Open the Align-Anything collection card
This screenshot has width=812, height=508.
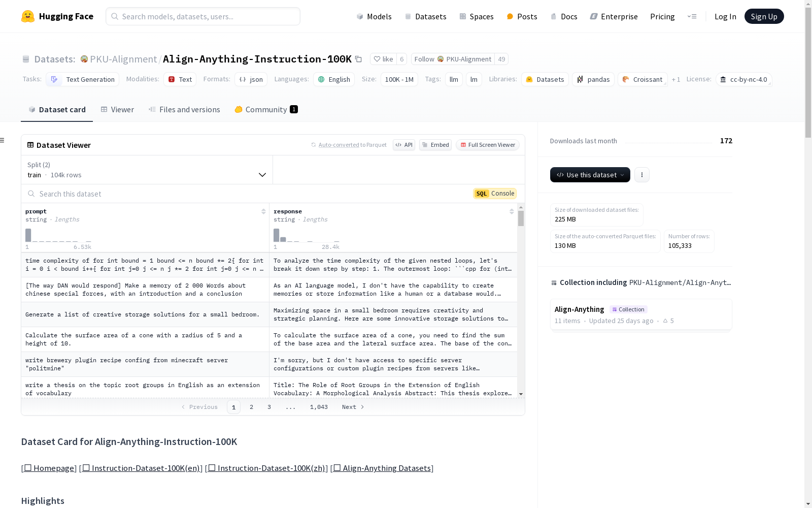pyautogui.click(x=641, y=314)
